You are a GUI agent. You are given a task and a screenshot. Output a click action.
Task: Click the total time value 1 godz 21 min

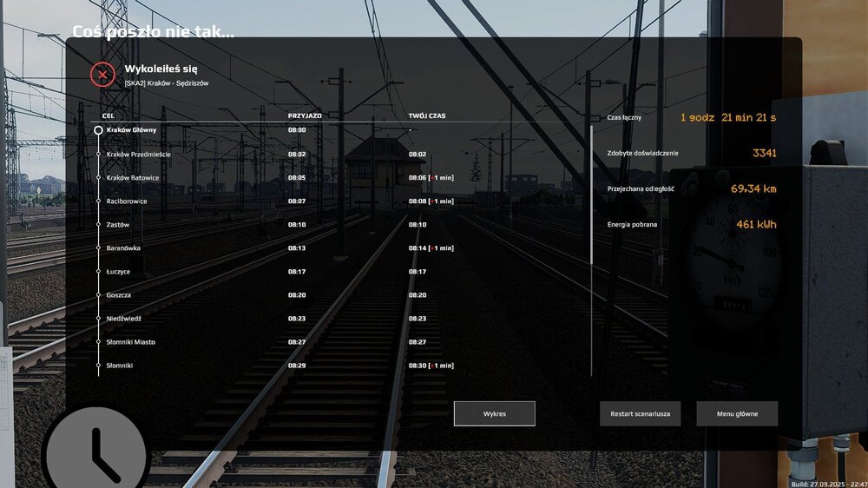[727, 117]
